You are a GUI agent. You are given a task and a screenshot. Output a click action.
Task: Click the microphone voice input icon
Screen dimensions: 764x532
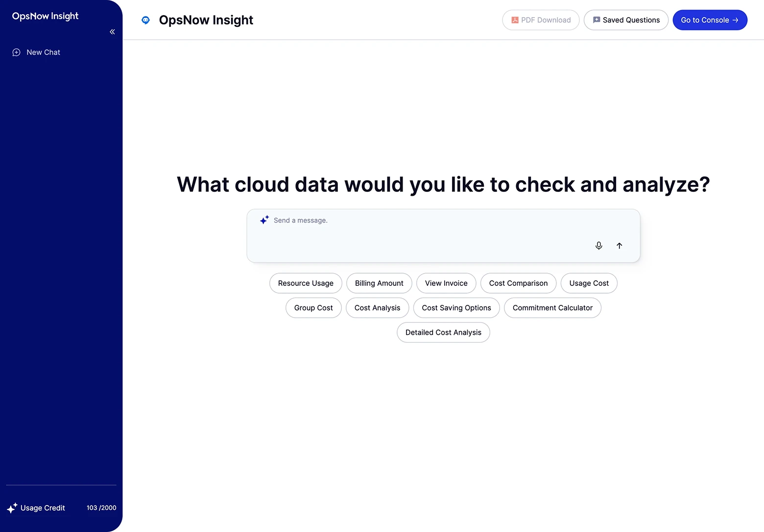tap(598, 246)
